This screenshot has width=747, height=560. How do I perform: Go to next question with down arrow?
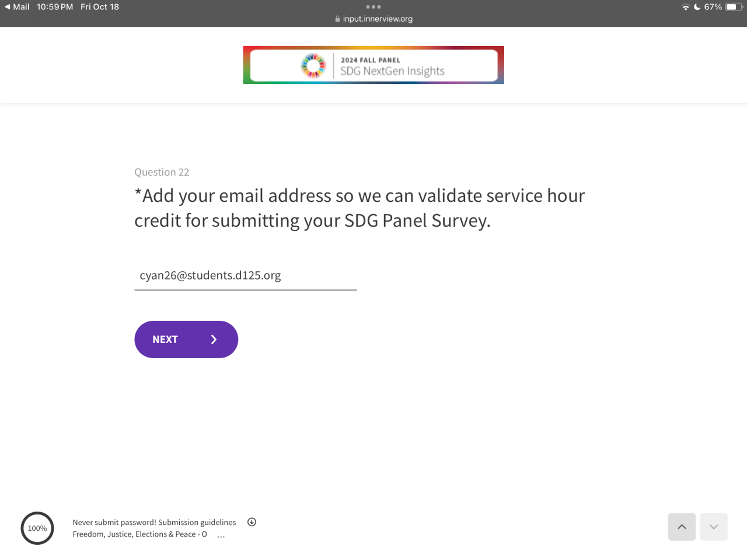(714, 527)
